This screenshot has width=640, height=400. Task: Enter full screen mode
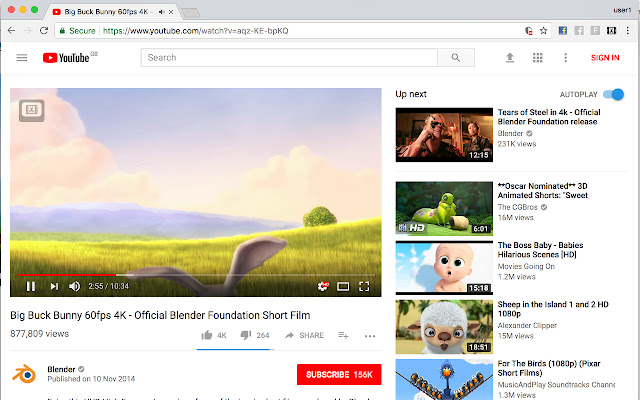tap(364, 287)
